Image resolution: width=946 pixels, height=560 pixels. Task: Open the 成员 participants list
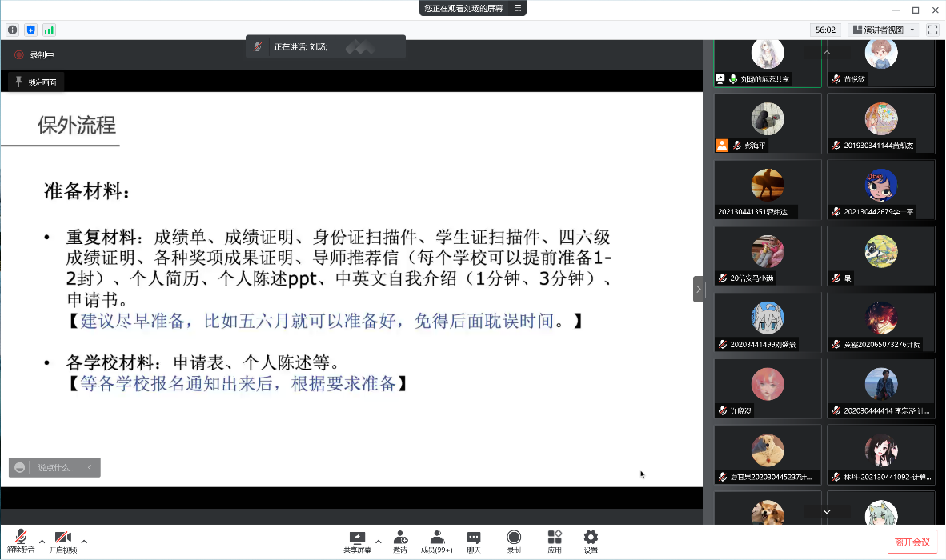pos(437,540)
